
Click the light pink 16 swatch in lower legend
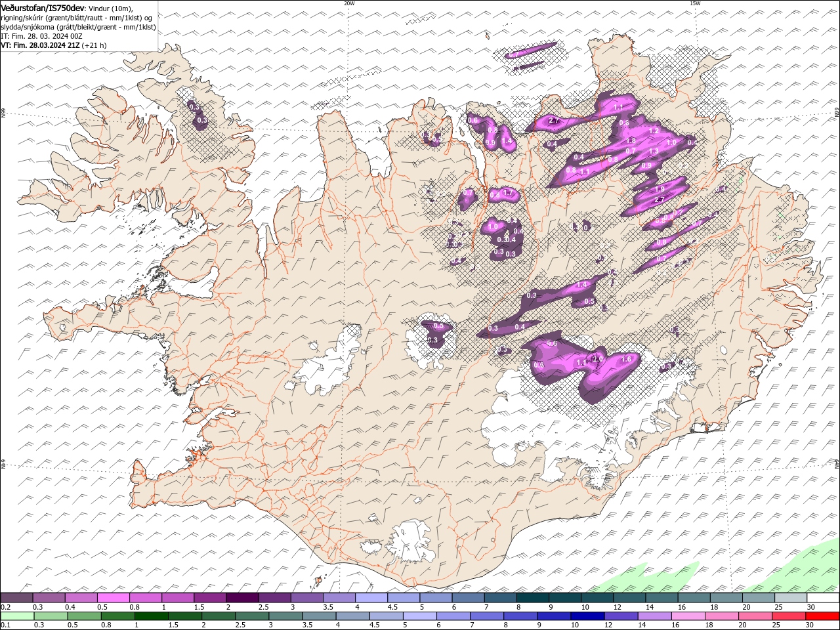pyautogui.click(x=689, y=616)
